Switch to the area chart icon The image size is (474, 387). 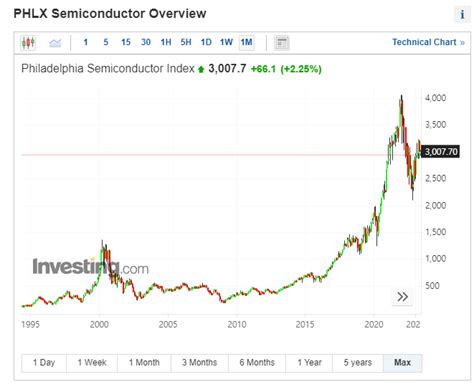tap(55, 43)
